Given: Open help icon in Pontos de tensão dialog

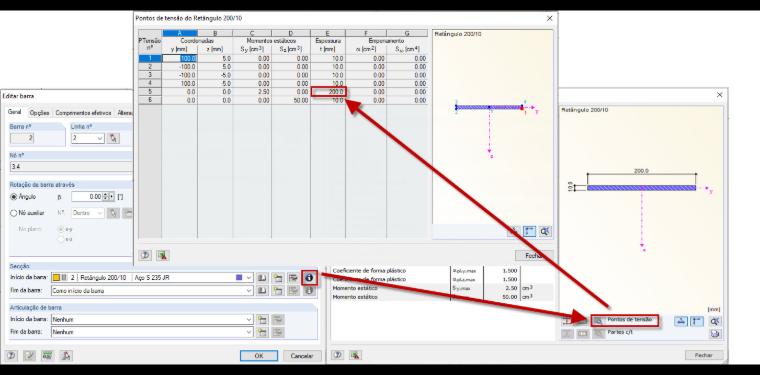Looking at the screenshot, I should tap(145, 255).
